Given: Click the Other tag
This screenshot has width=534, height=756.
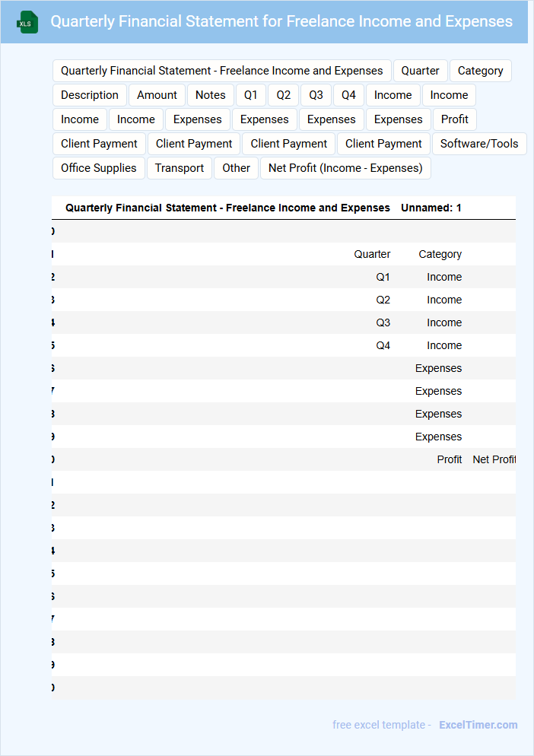Looking at the screenshot, I should pos(236,168).
